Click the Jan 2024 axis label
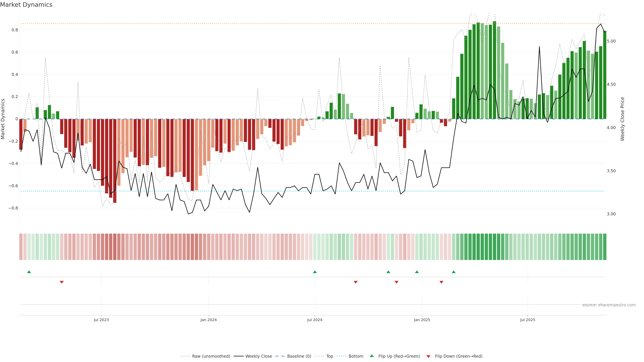The height and width of the screenshot is (362, 644). click(x=208, y=320)
